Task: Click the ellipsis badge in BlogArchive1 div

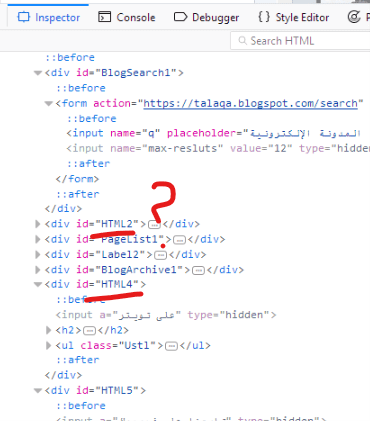Action: [198, 270]
